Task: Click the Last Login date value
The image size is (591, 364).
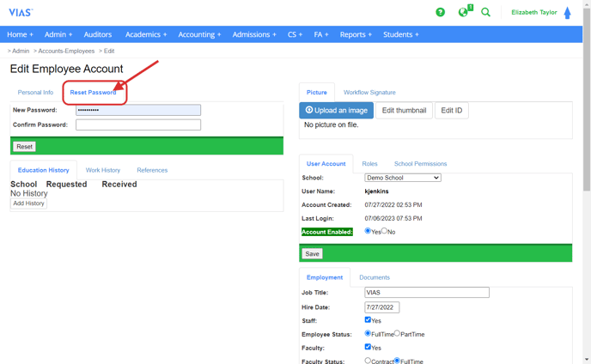Action: pos(393,219)
